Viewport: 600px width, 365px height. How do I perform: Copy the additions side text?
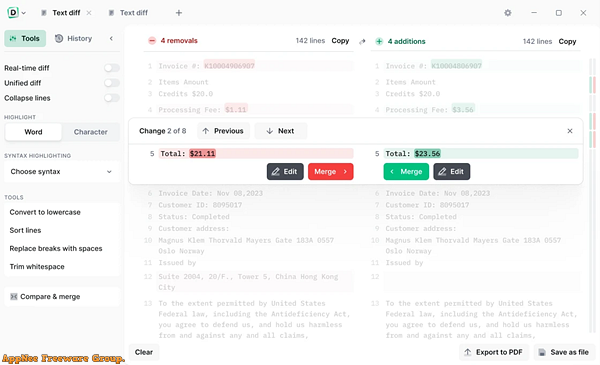click(x=567, y=41)
